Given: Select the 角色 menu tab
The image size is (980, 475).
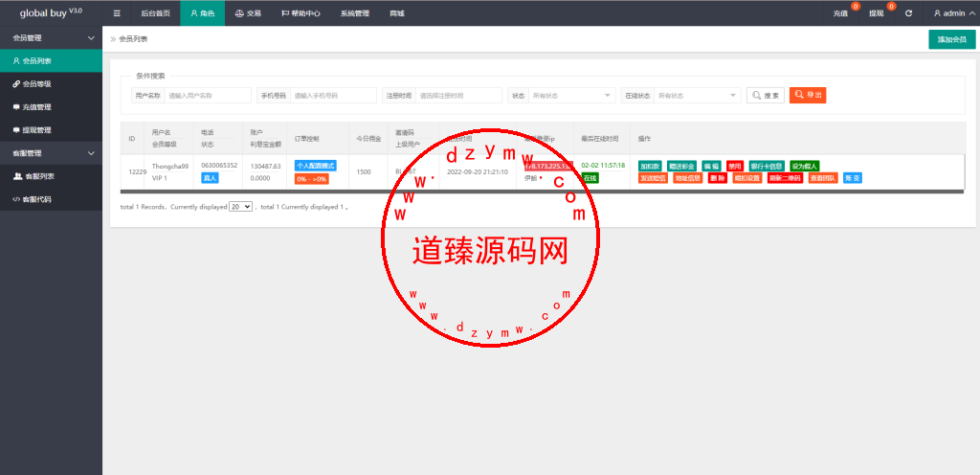Looking at the screenshot, I should coord(203,13).
